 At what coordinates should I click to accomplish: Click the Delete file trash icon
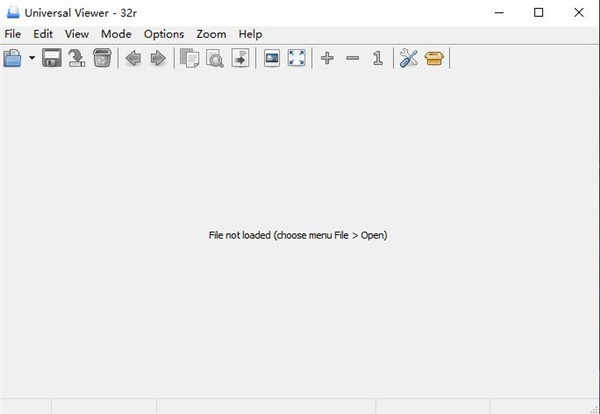(102, 59)
